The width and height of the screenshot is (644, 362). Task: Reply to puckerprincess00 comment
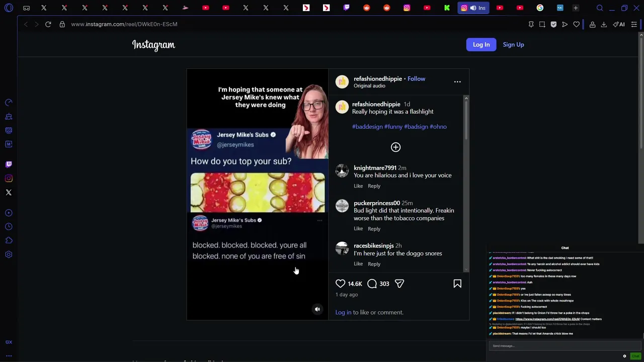(x=374, y=229)
